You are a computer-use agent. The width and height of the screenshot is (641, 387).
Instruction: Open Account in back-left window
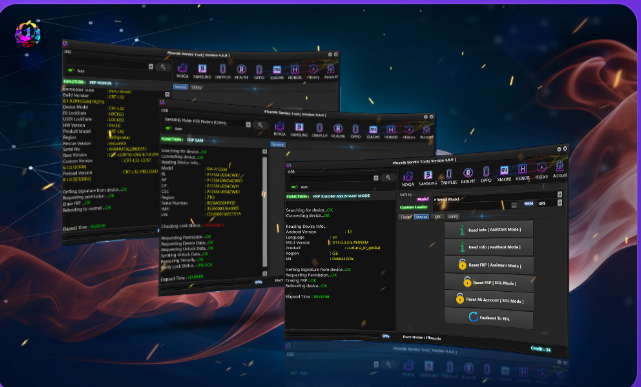pos(331,72)
